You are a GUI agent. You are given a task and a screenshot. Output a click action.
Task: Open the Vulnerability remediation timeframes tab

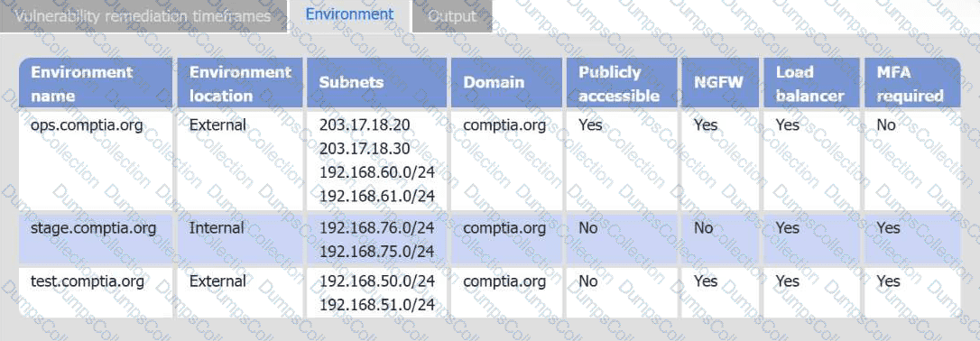(143, 16)
